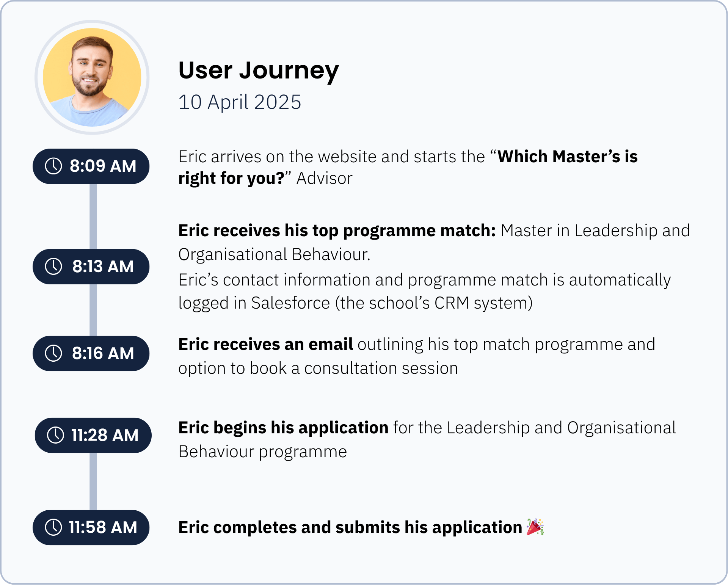Click "Eric begins his application" bold text
This screenshot has width=728, height=585.
(283, 428)
